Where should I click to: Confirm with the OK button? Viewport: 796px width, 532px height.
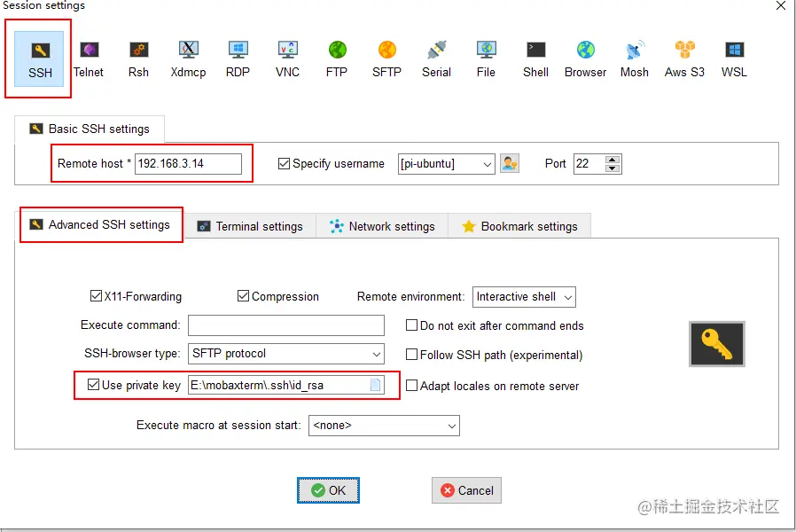tap(329, 490)
